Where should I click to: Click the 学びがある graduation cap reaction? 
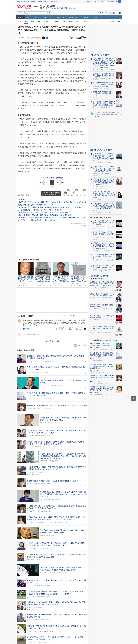[66, 193]
